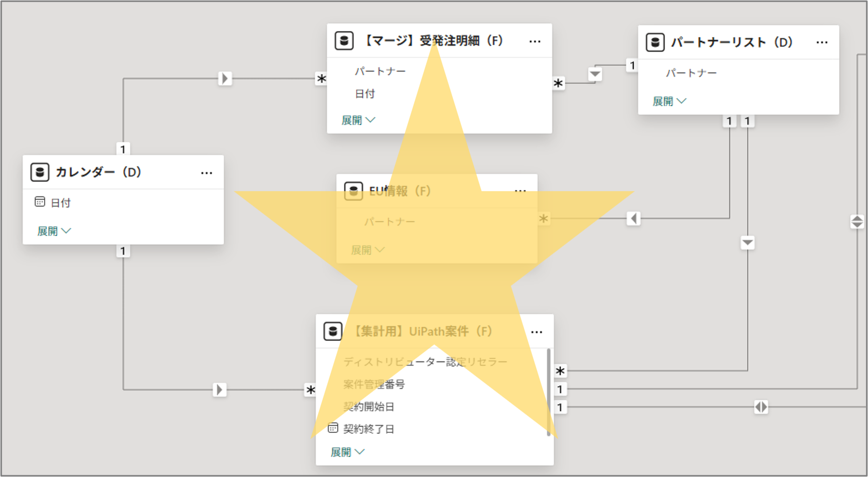Click the EU情報（F） table database icon

point(353,191)
